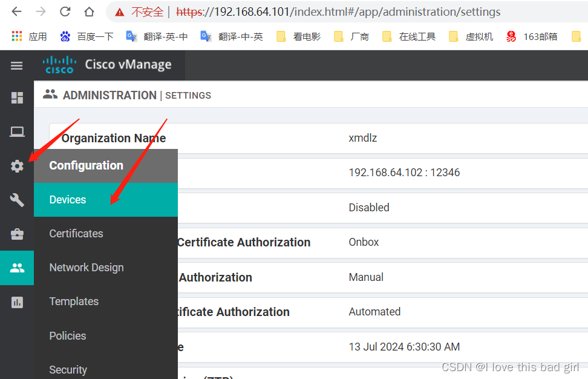Screen dimensions: 588x379
Task: Open the browser home page icon
Action: coord(90,12)
